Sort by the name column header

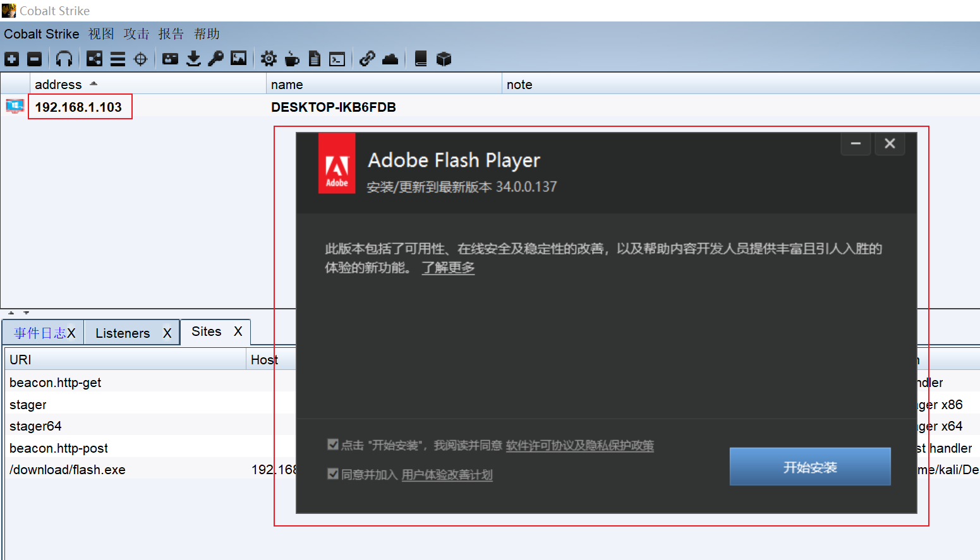point(384,84)
